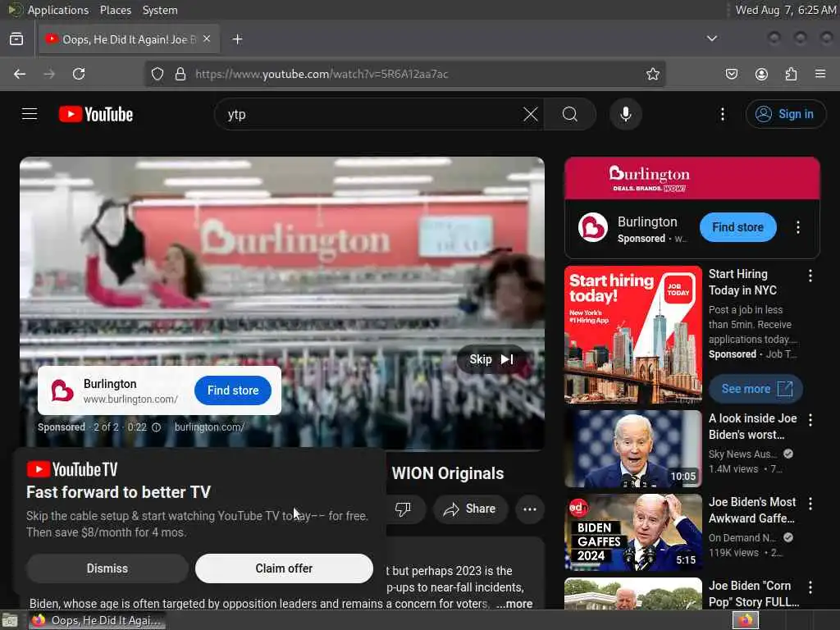
Task: Open extensions puzzle icon
Action: coord(791,74)
